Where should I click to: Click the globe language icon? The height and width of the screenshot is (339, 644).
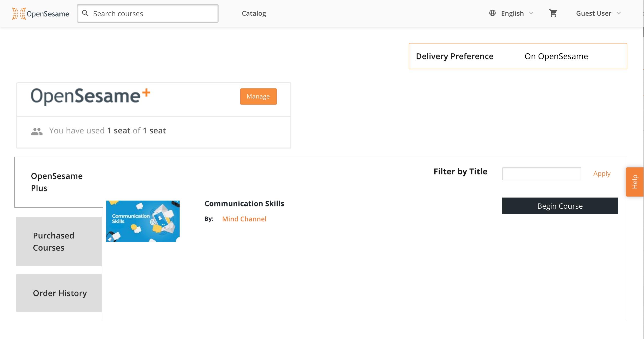tap(492, 13)
